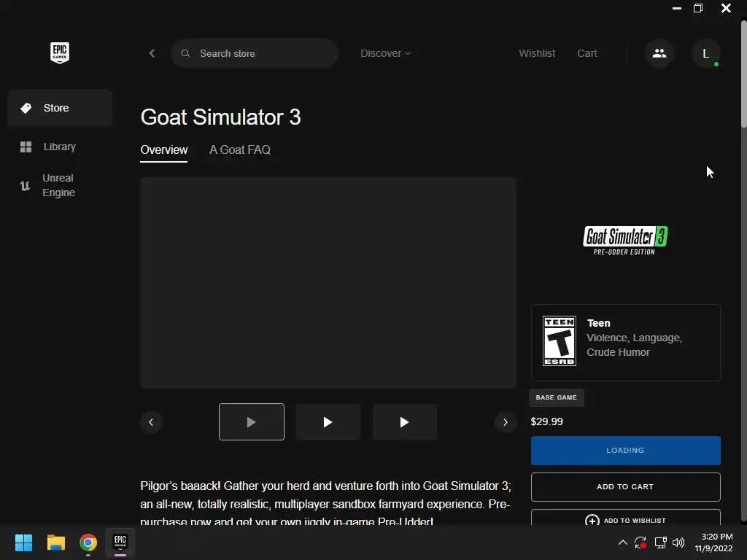
Task: Click the search magnifier icon
Action: point(185,53)
